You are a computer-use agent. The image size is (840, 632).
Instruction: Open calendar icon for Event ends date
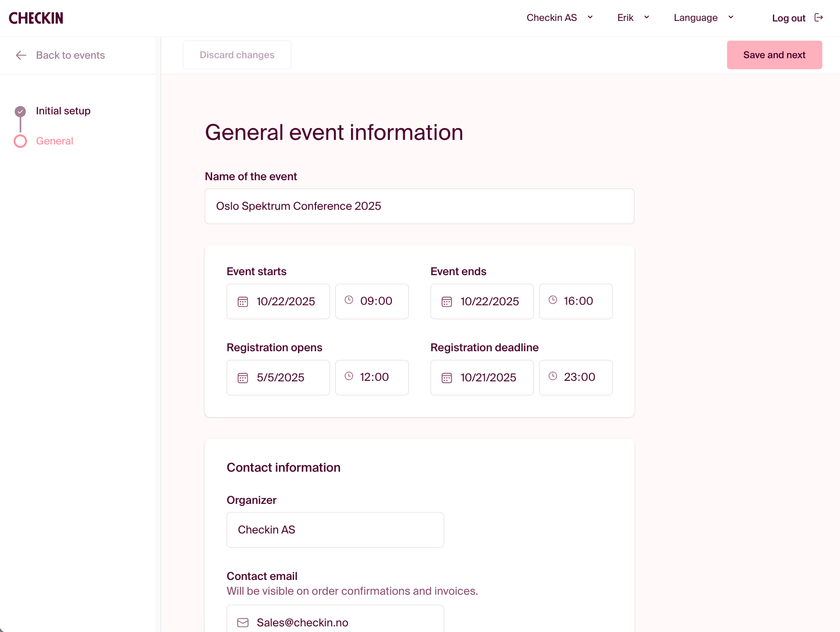click(x=447, y=302)
